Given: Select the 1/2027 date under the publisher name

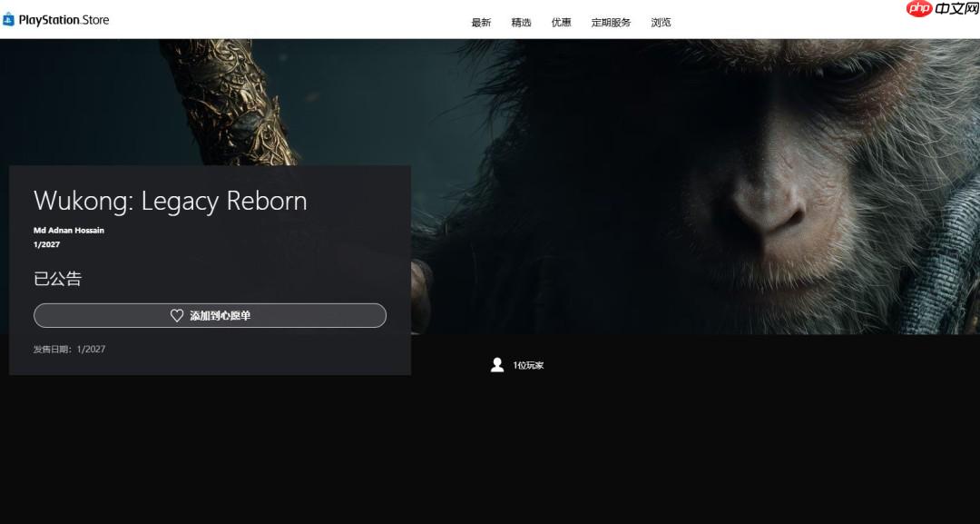Looking at the screenshot, I should (47, 244).
